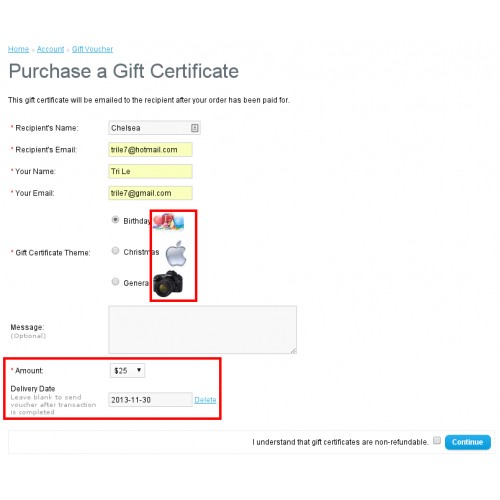This screenshot has width=500, height=500.
Task: Click into the Your Email field
Action: (150, 193)
